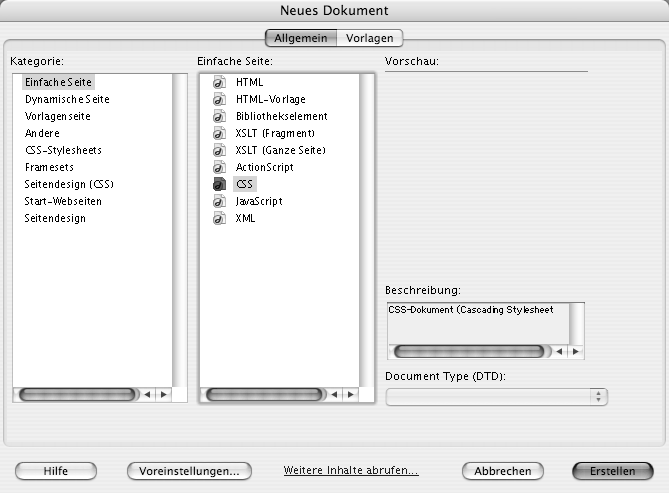Screen dimensions: 669x493
Task: Select the Framesets category
Action: pos(49,167)
